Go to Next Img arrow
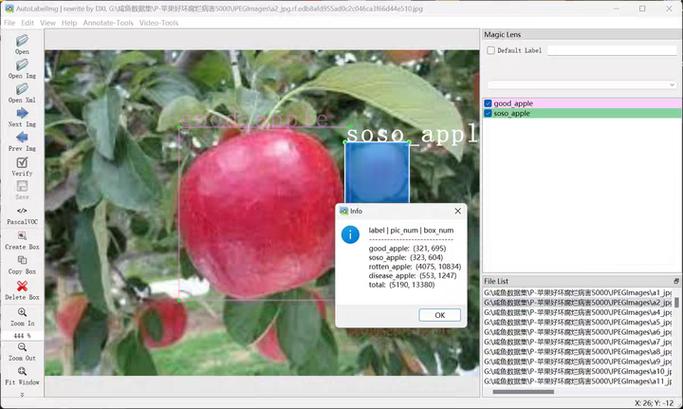The width and height of the screenshot is (683, 409). (x=22, y=114)
